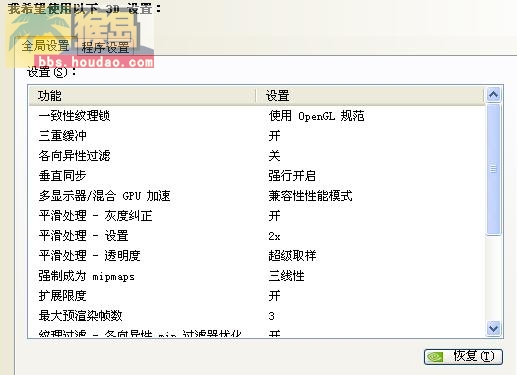This screenshot has width=517, height=375.
Task: Select the 各向异性过滤 feature row
Action: pyautogui.click(x=257, y=156)
